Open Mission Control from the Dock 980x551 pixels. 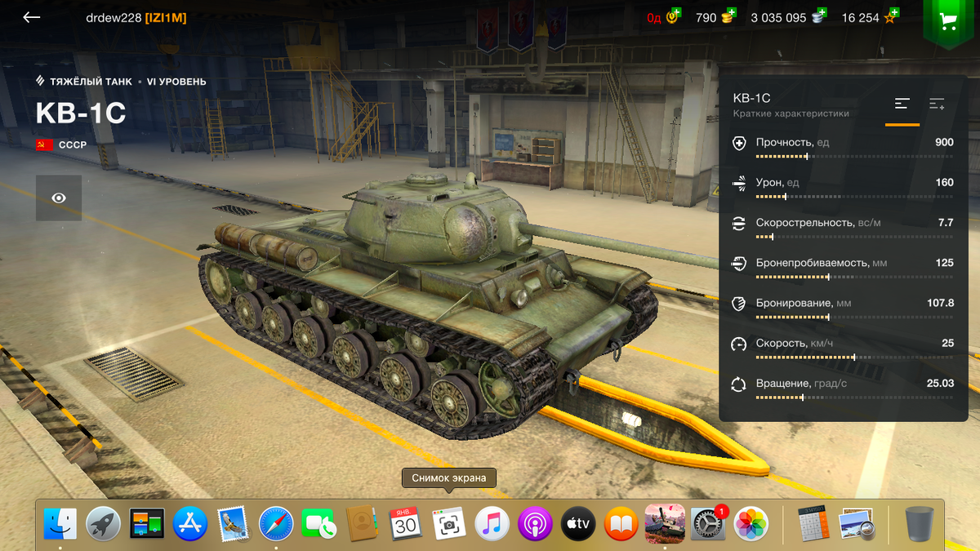click(147, 523)
